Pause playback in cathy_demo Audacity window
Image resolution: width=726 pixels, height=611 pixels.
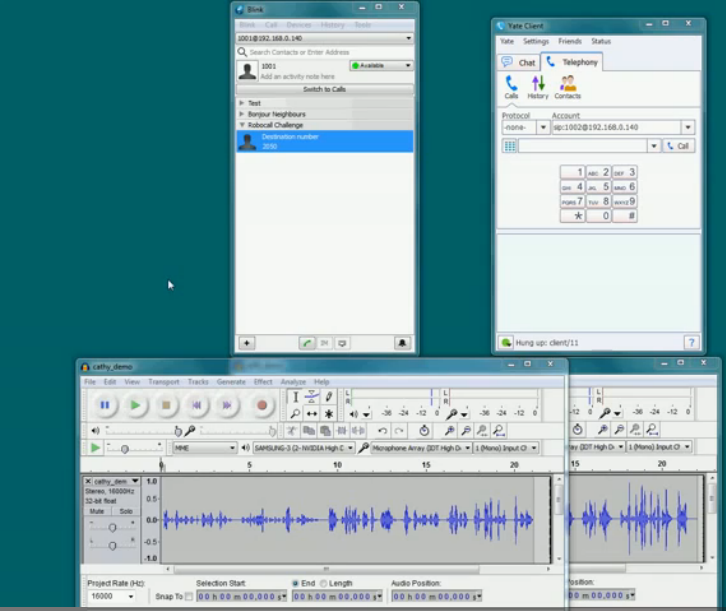point(105,405)
